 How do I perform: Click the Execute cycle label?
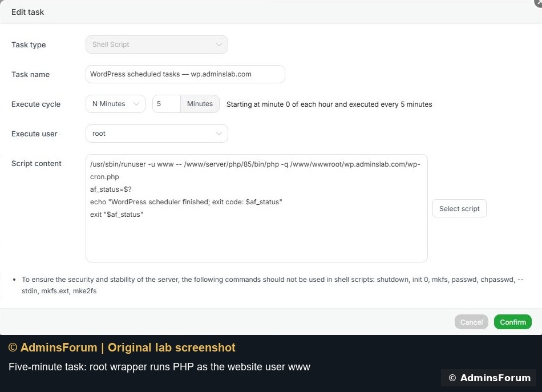tap(36, 104)
